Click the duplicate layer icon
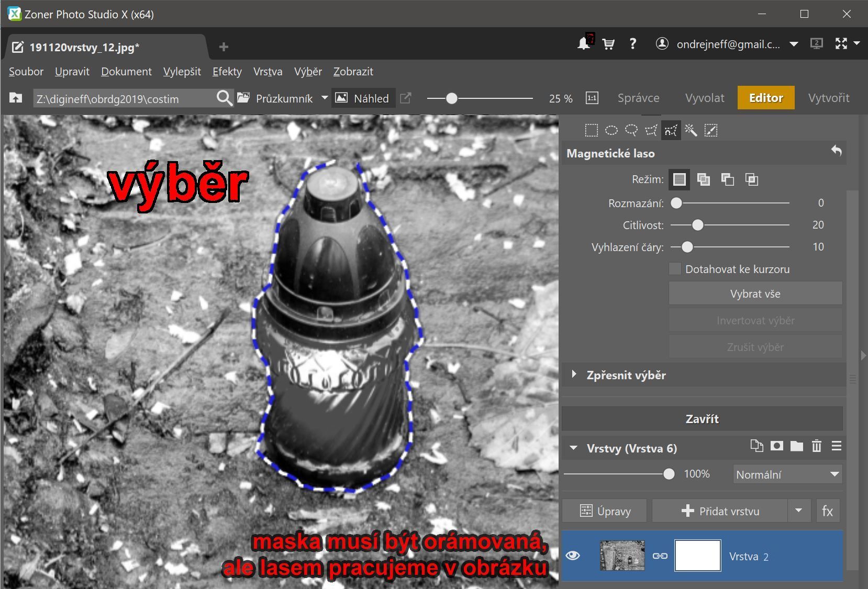The height and width of the screenshot is (589, 868). pos(756,446)
